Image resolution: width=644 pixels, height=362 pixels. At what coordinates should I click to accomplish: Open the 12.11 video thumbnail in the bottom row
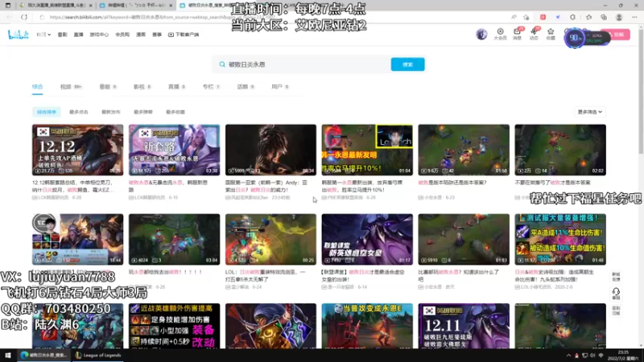[x=464, y=327]
